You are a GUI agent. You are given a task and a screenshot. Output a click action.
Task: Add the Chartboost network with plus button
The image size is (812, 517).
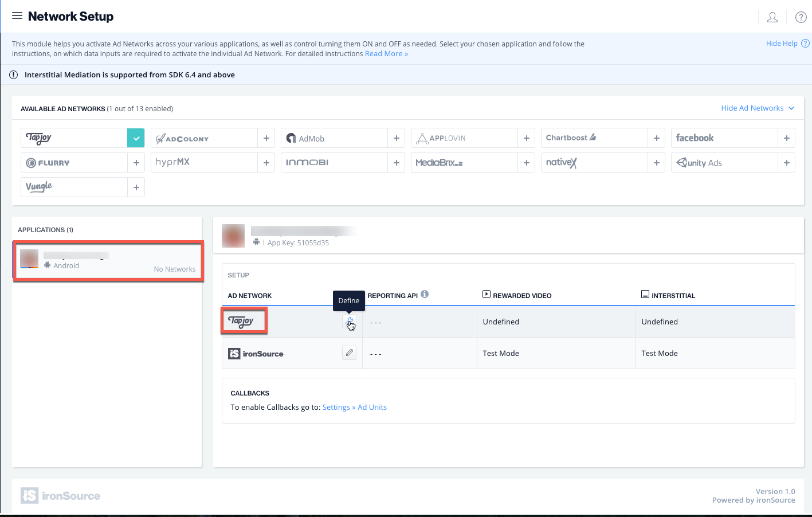click(656, 138)
